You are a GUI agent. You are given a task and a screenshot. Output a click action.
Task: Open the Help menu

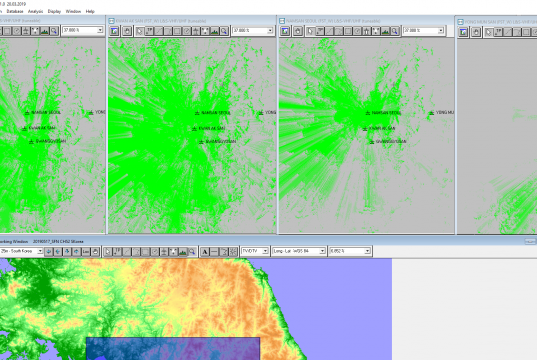(x=90, y=11)
